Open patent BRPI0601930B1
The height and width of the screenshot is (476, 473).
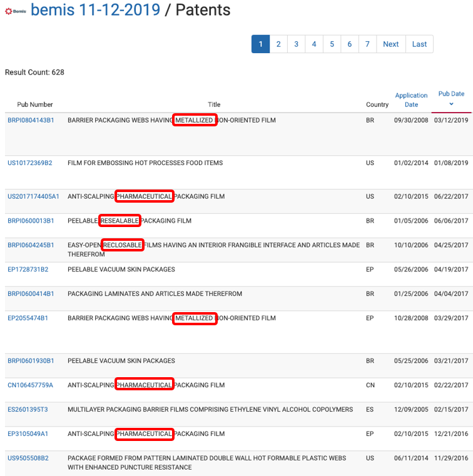(31, 361)
